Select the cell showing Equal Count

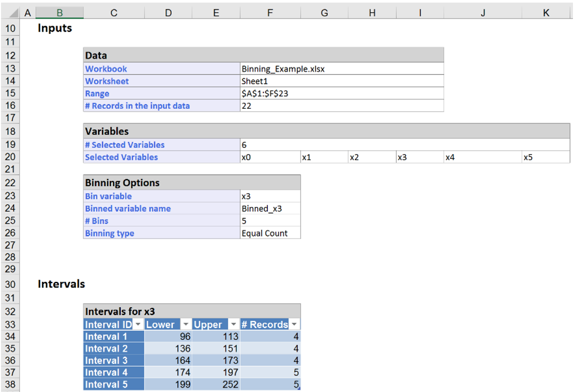point(270,233)
